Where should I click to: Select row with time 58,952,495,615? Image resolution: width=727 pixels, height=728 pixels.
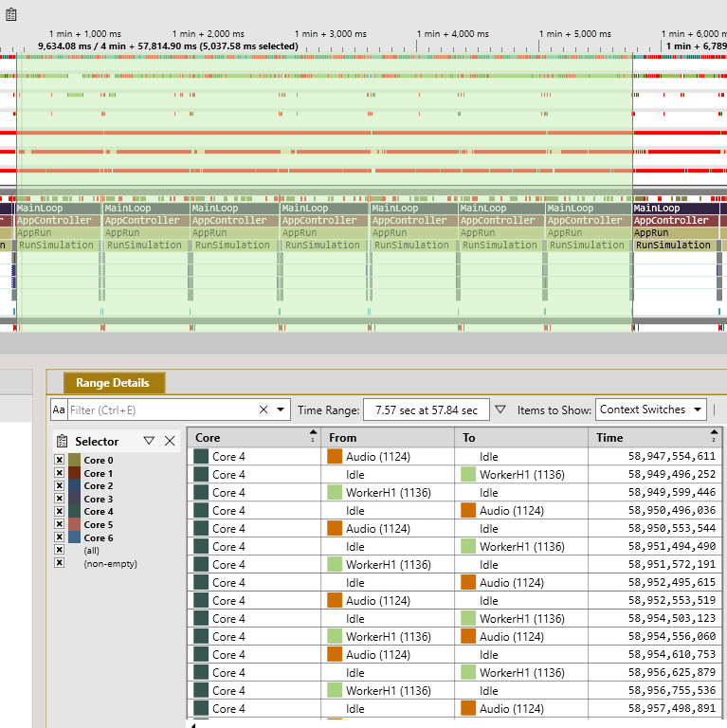pos(454,583)
